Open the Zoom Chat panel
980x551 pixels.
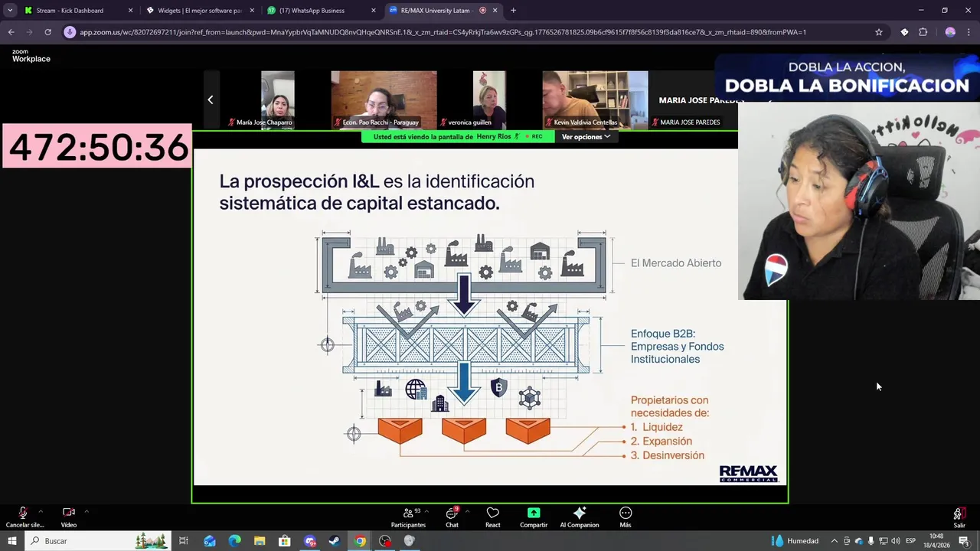452,517
